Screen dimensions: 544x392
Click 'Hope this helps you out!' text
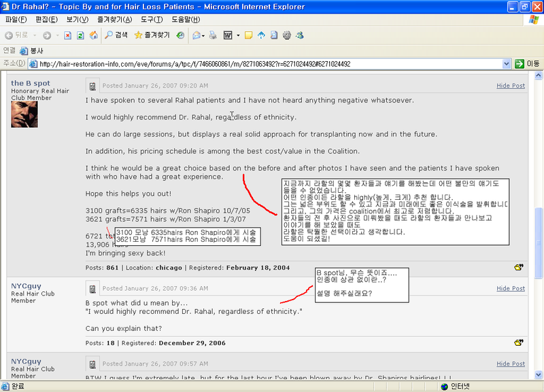pos(128,194)
